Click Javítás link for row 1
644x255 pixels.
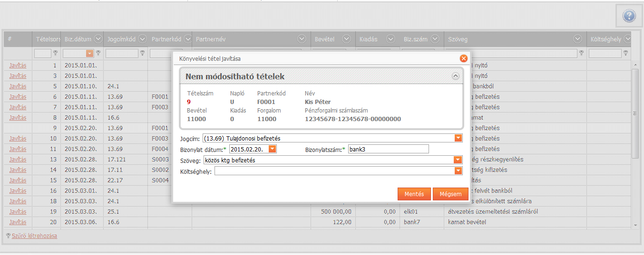pos(18,65)
